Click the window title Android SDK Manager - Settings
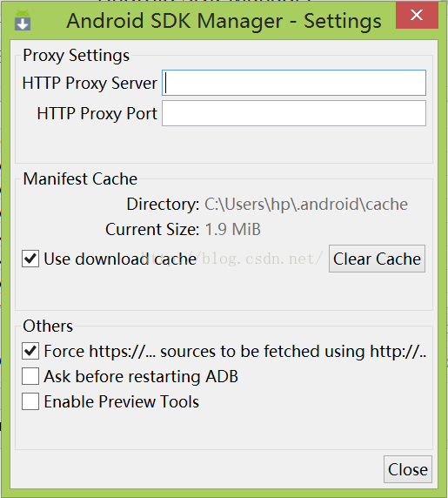 [224, 21]
